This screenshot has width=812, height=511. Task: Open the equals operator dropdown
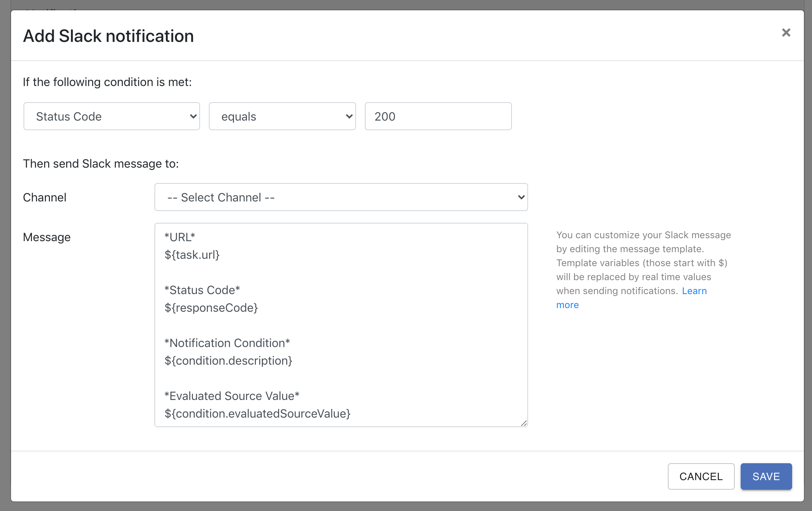pos(282,116)
